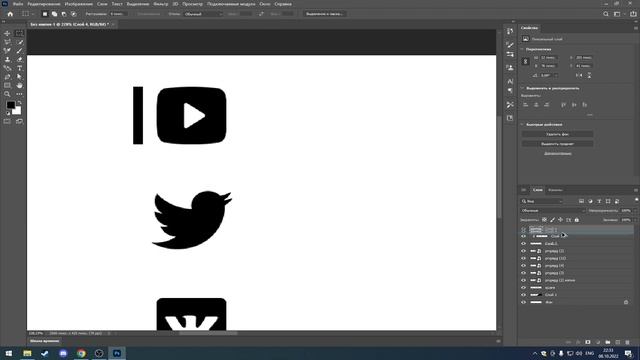Toggle link between width and height
Screen dimensions: 640x360
526,62
